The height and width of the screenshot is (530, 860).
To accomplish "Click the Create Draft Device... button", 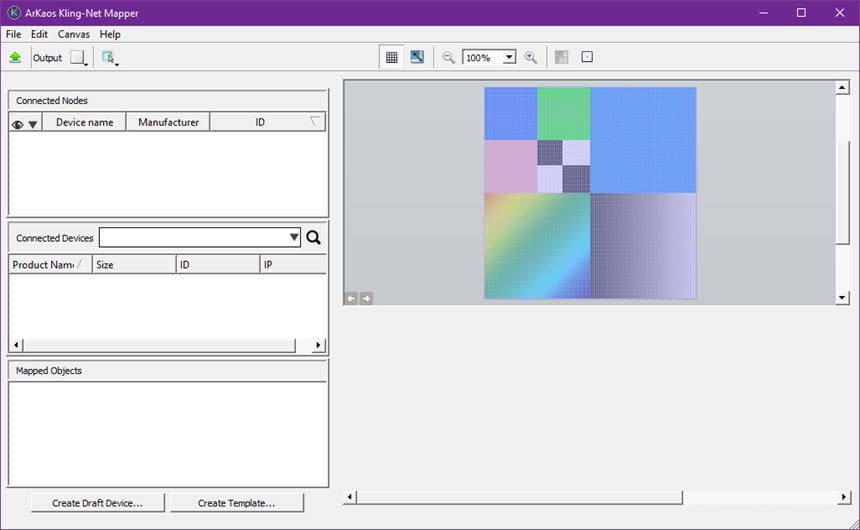I will (98, 503).
